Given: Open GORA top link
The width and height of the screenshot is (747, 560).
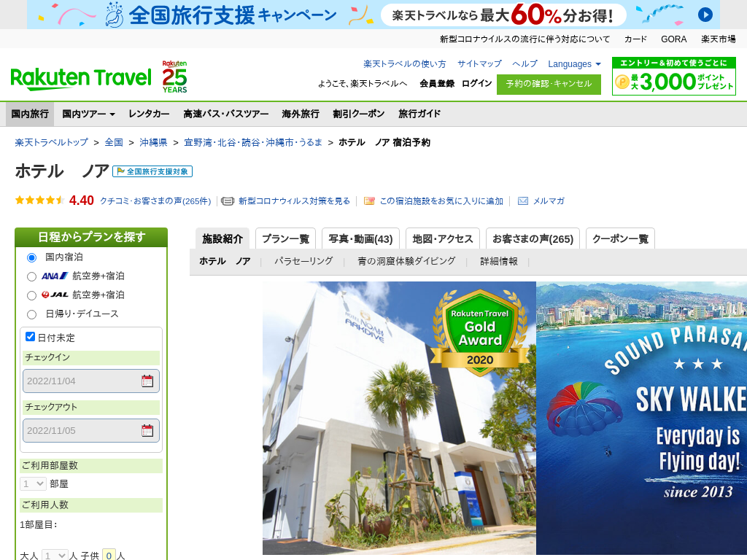Looking at the screenshot, I should pos(673,39).
